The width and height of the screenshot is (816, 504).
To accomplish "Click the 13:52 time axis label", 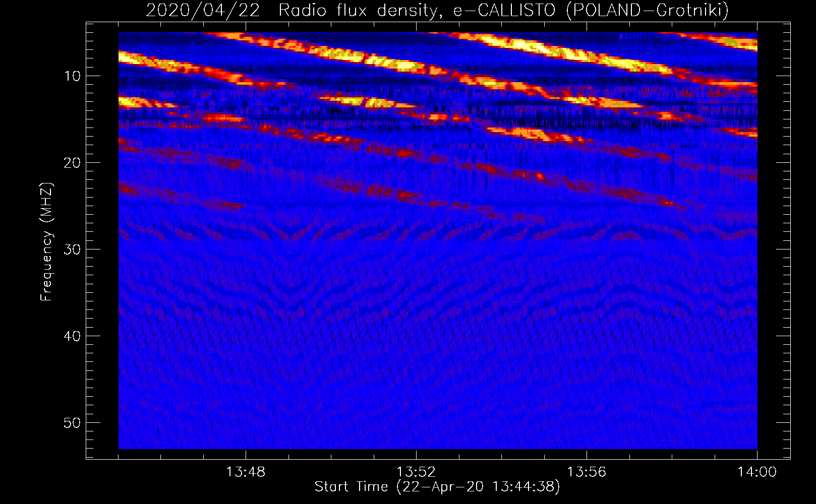I will coord(416,472).
